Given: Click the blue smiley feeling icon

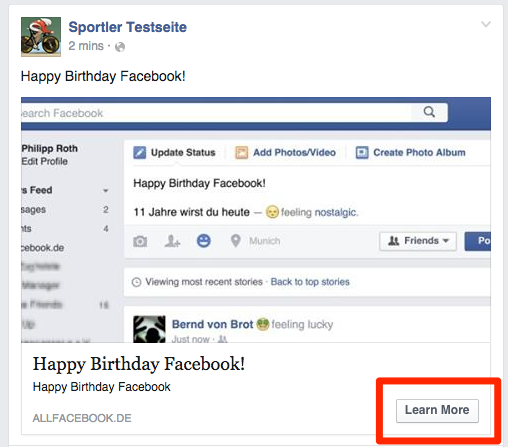Looking at the screenshot, I should click(x=203, y=240).
